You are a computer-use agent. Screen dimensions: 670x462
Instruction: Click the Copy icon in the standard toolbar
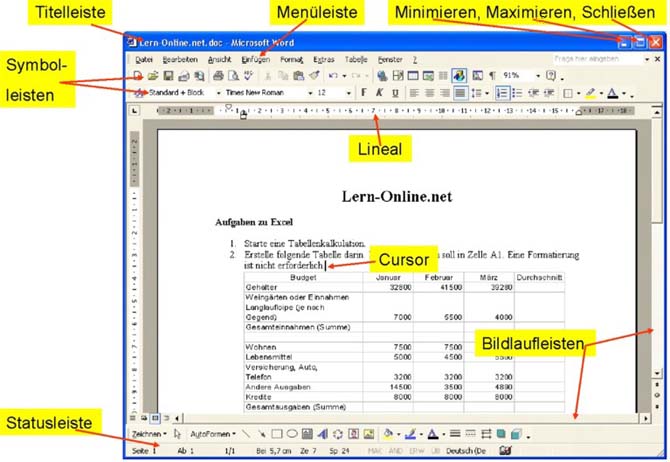point(283,76)
